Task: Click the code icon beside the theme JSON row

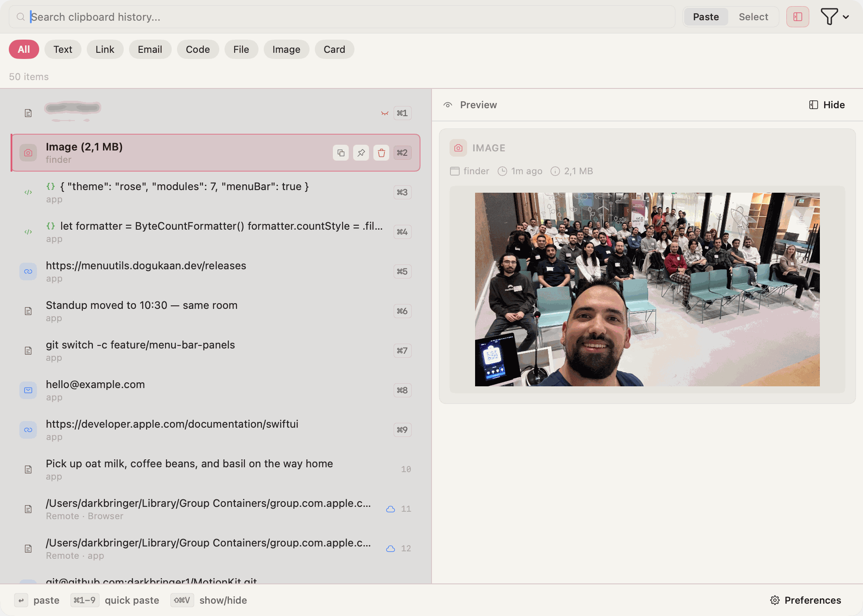Action: point(28,192)
